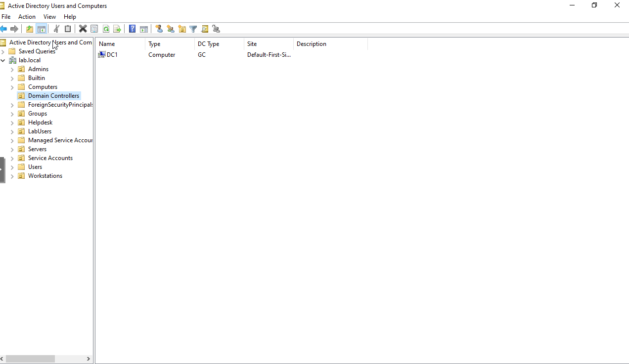Image resolution: width=629 pixels, height=364 pixels.
Task: Open the Action menu
Action: [x=27, y=17]
